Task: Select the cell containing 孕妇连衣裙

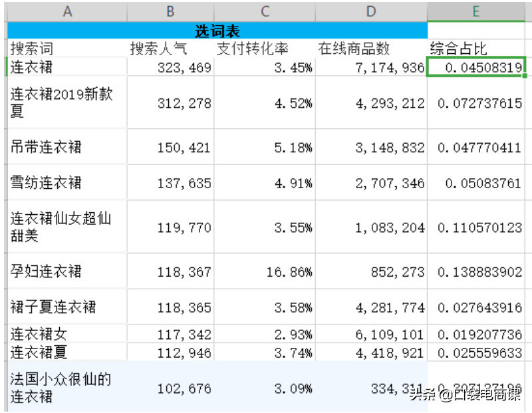Action: 66,271
